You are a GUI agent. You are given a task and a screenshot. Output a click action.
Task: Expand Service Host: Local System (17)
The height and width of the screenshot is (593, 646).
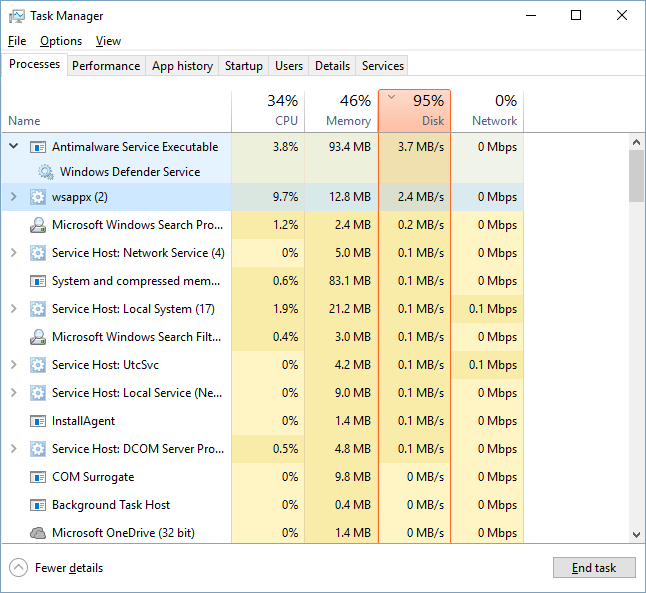point(14,309)
